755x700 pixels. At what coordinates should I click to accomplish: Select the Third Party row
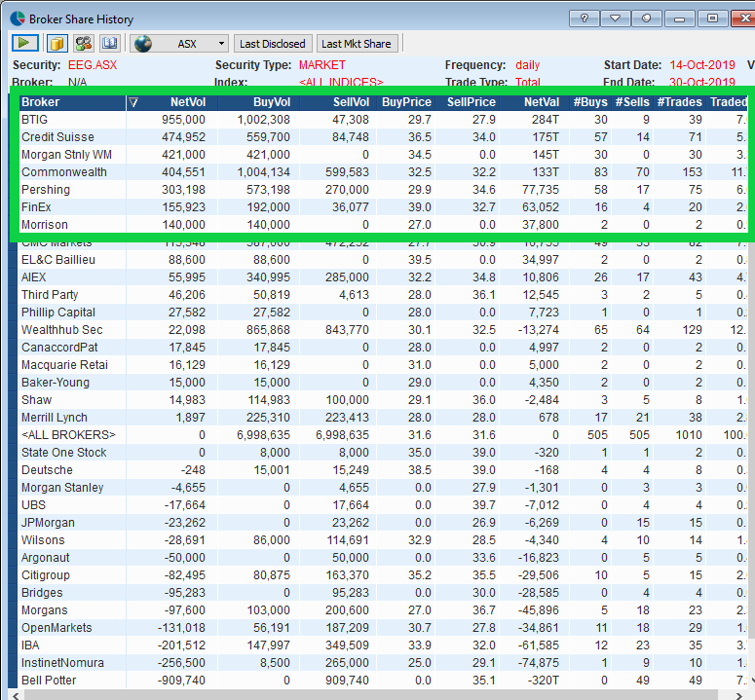click(383, 295)
